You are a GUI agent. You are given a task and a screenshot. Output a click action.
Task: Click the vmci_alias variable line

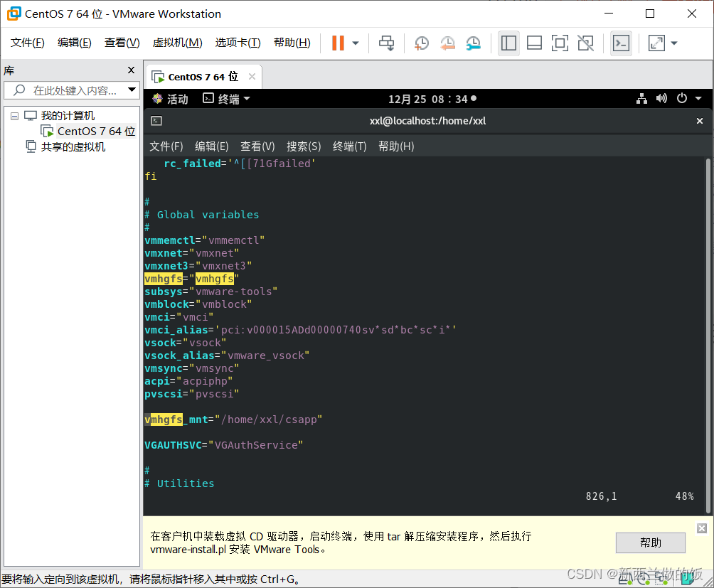tap(301, 329)
